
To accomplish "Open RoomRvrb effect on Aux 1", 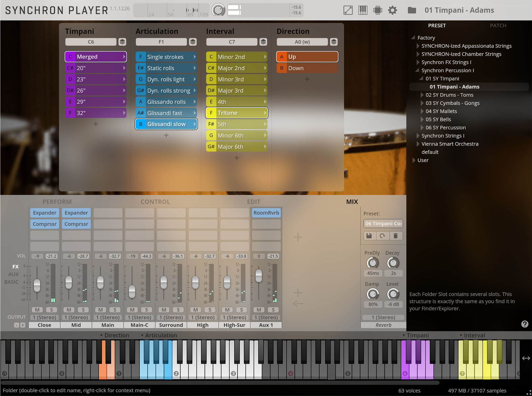I will click(x=266, y=213).
